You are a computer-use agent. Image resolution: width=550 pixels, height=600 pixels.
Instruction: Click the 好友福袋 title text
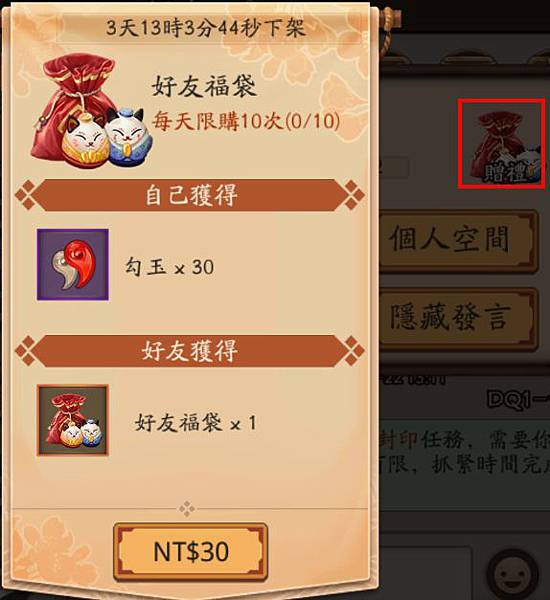(x=204, y=86)
